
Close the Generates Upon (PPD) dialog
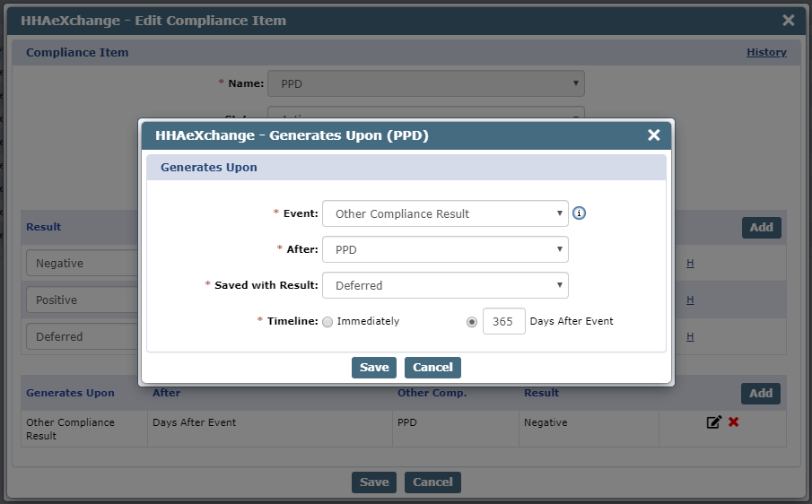click(x=653, y=135)
